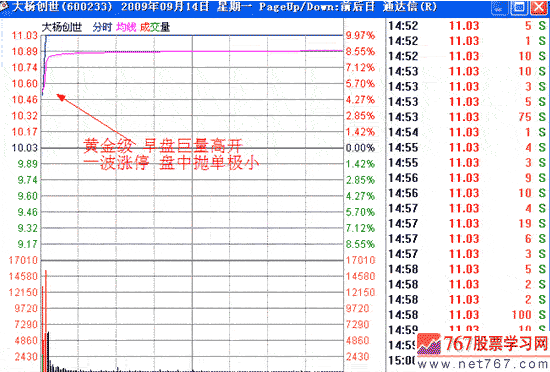This screenshot has height=372, width=550.
Task: Click the 2009年09月14日 date in the title bar
Action: click(x=165, y=6)
